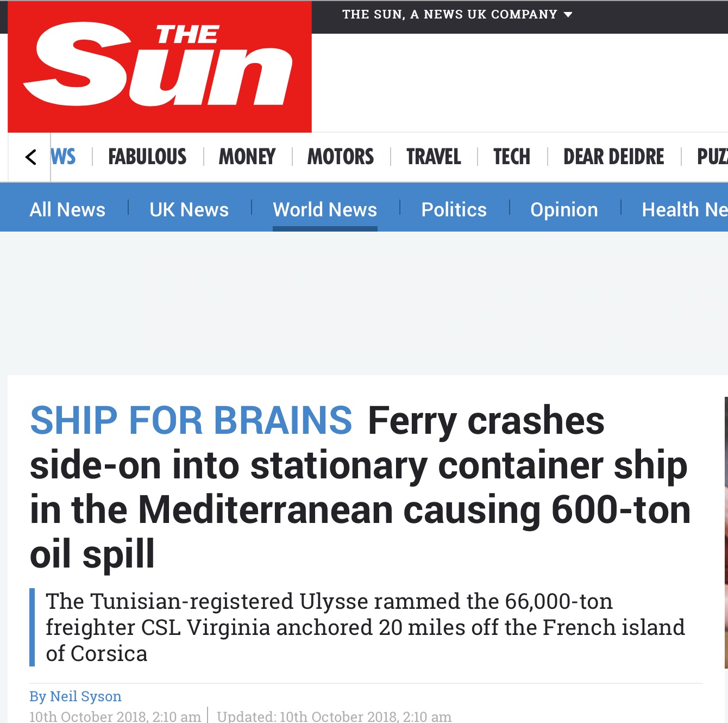Select the Travel menu item
The width and height of the screenshot is (728, 723).
click(x=434, y=157)
